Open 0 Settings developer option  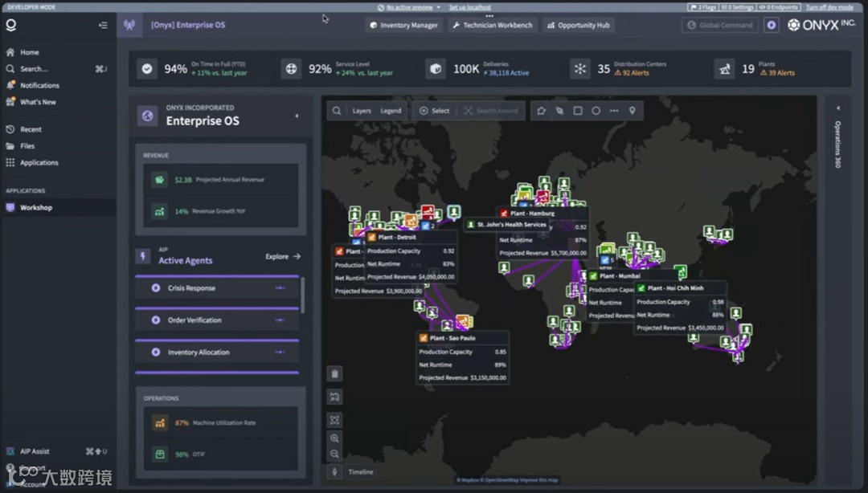pos(738,7)
